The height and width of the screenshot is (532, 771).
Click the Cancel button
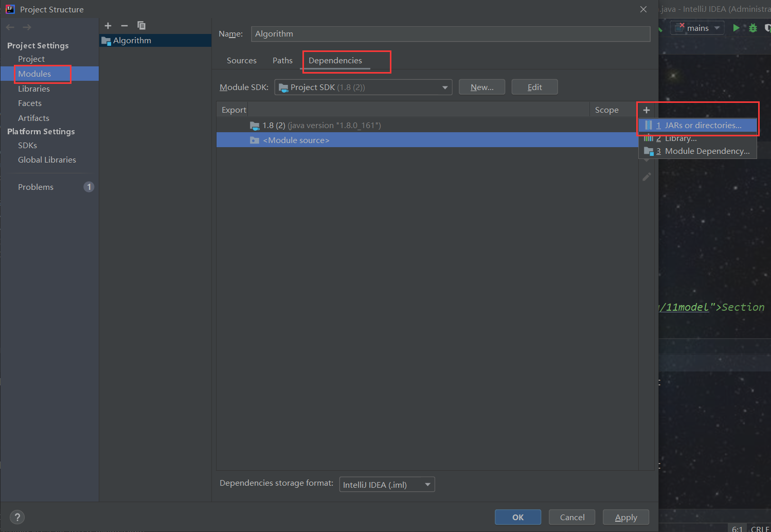coord(572,518)
